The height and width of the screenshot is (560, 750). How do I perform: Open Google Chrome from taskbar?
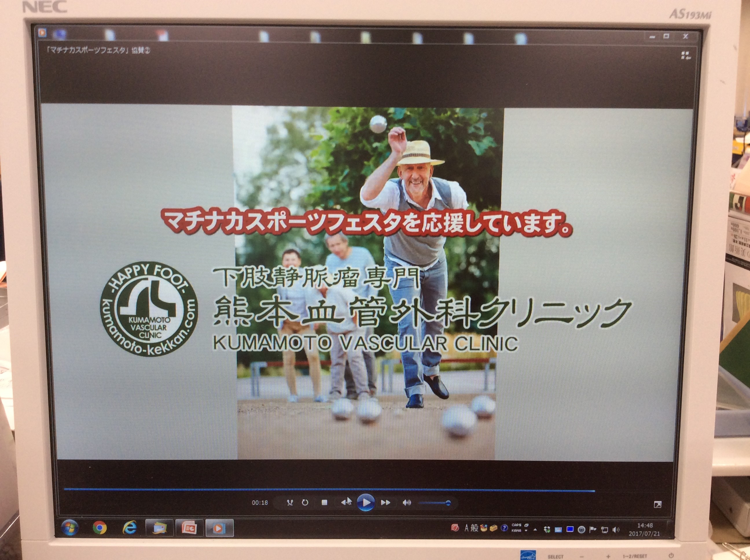[x=100, y=528]
